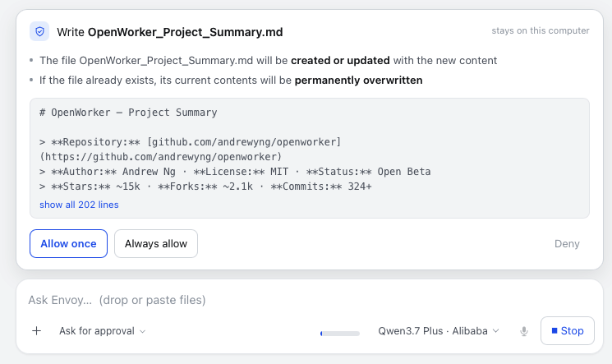Click the plus icon to attach files
This screenshot has width=612, height=364.
(x=36, y=331)
